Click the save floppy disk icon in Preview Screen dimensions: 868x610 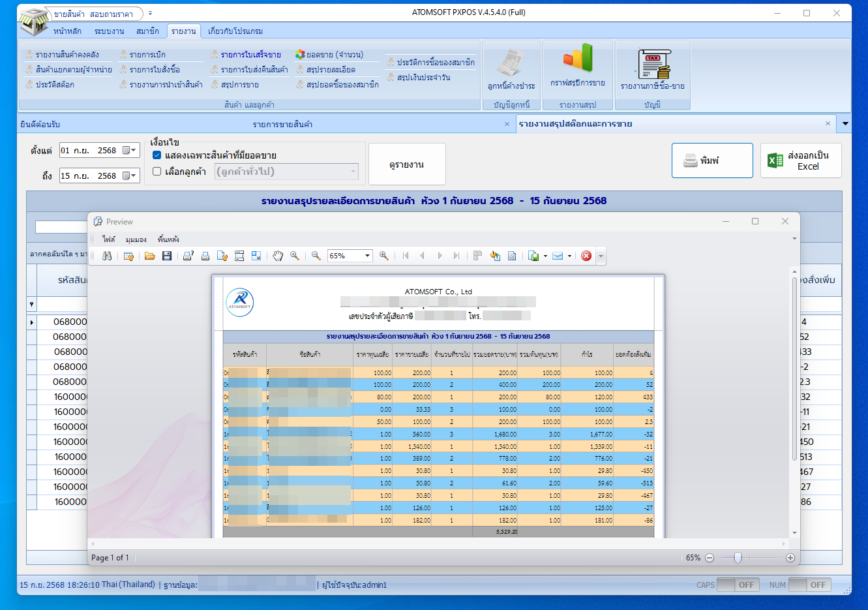coord(167,256)
